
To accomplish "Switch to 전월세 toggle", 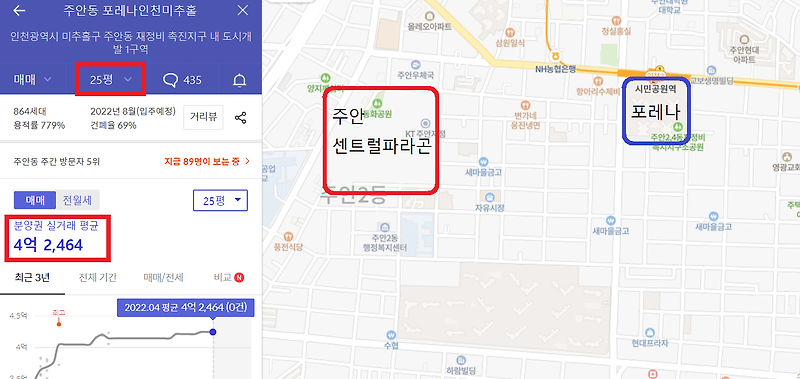I will click(x=78, y=200).
